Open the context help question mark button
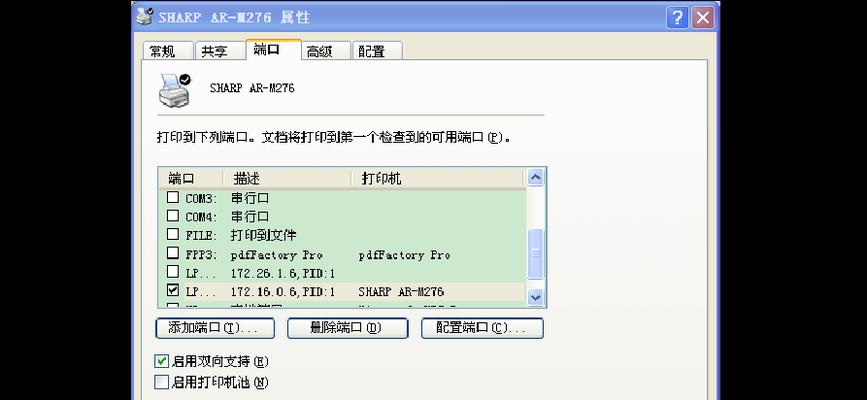 (x=677, y=18)
